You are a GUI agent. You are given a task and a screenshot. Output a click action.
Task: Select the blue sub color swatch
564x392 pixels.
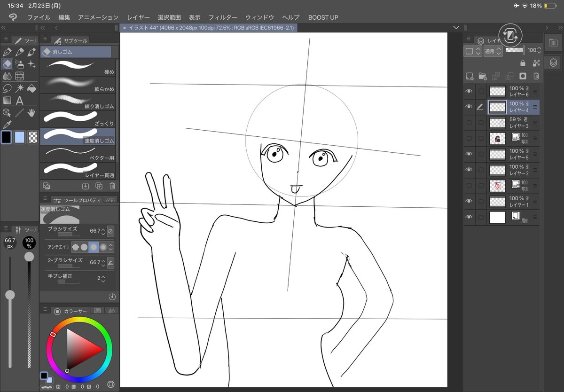(x=19, y=136)
